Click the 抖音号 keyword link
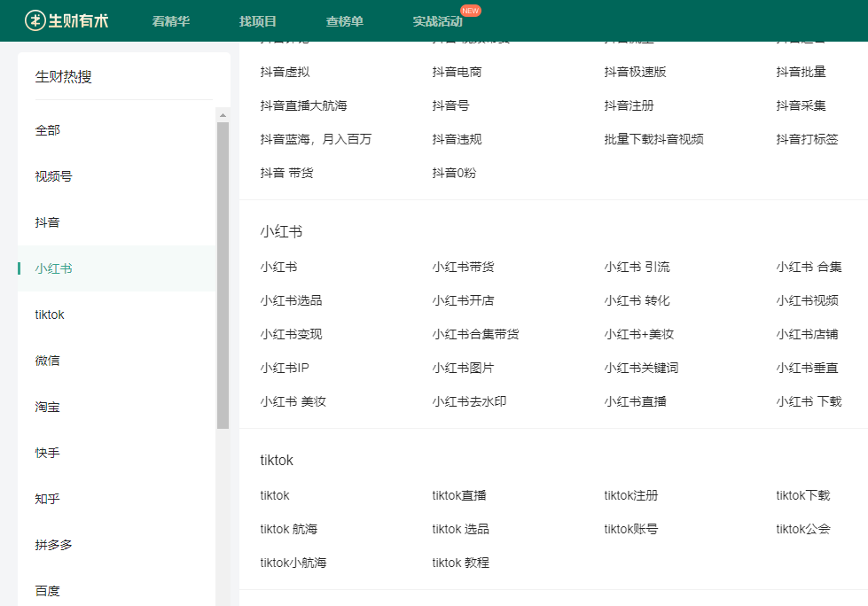Viewport: 868px width, 606px height. click(x=450, y=105)
